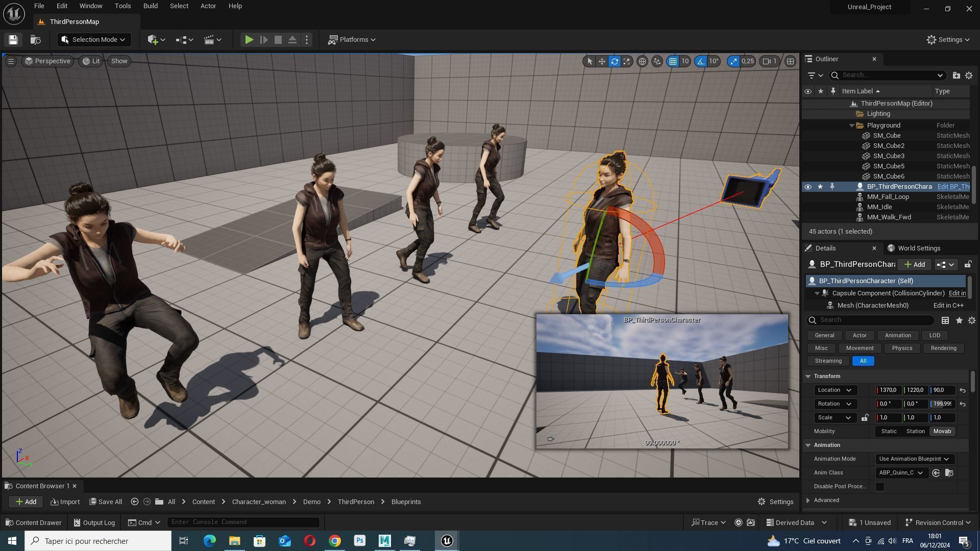
Task: Open the Outliner filter options
Action: click(815, 76)
